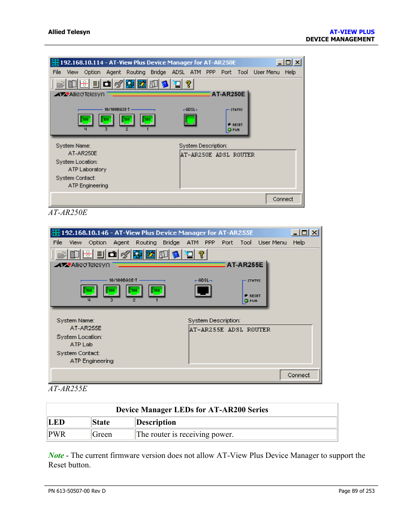Screen dimensions: 411x532
Task: Click the green ADSL port on AT-AR250E
Action: pyautogui.click(x=190, y=120)
